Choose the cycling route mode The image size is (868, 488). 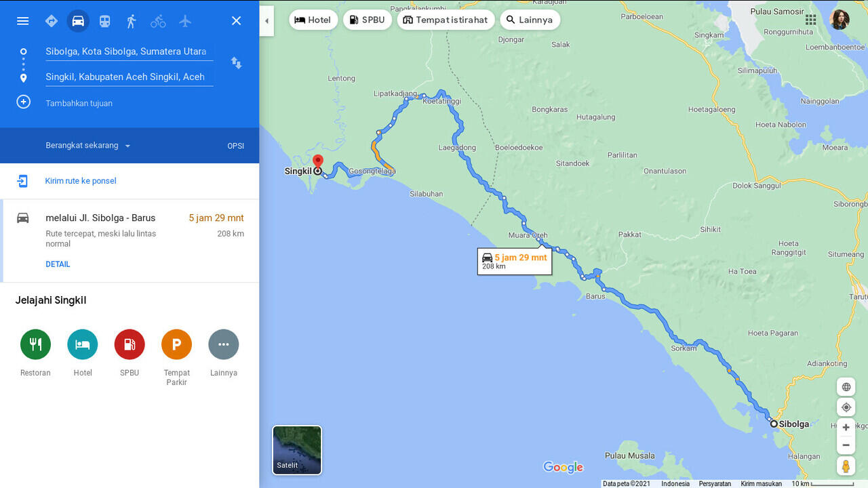click(x=158, y=21)
